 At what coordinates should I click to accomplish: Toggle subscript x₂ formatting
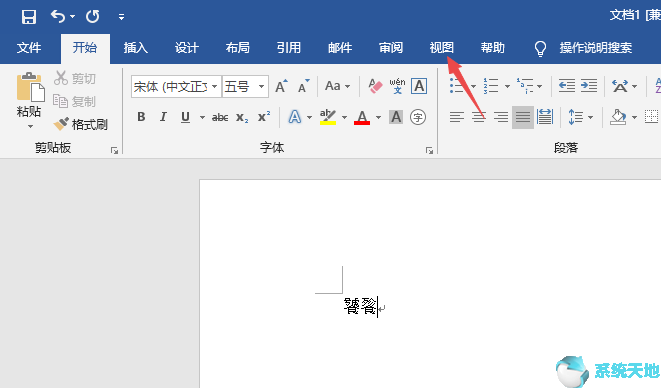242,117
